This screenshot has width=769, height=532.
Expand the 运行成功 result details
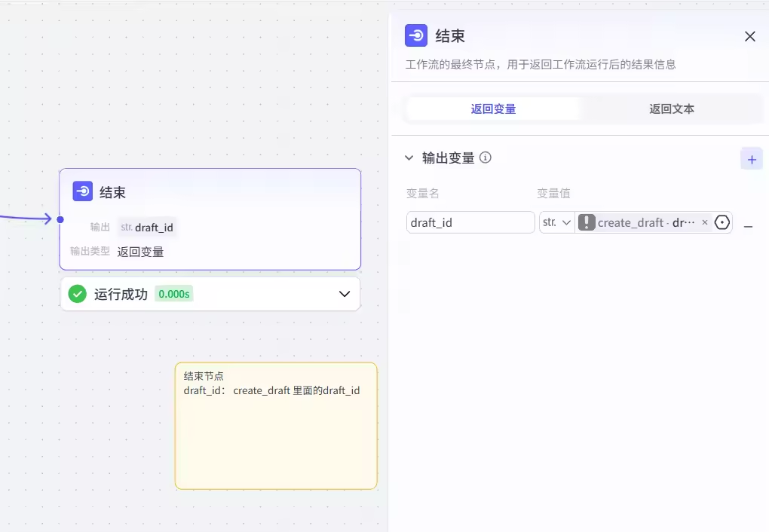point(345,294)
